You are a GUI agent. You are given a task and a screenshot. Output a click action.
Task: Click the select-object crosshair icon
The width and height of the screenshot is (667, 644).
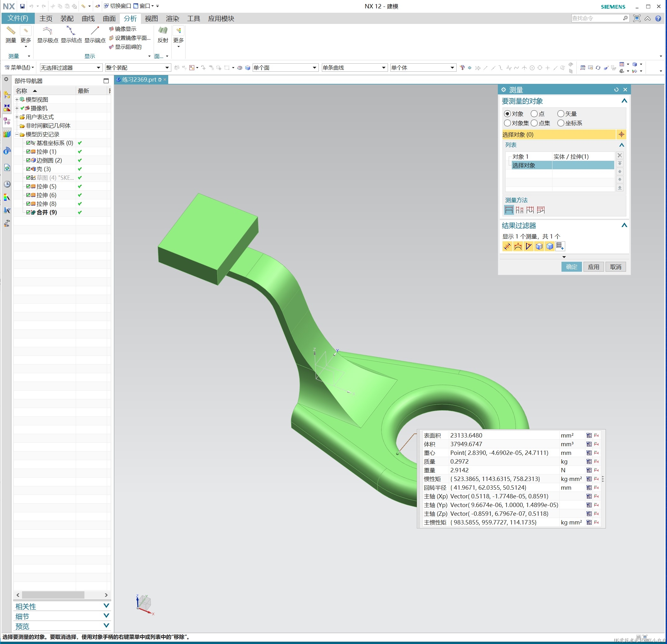point(621,134)
